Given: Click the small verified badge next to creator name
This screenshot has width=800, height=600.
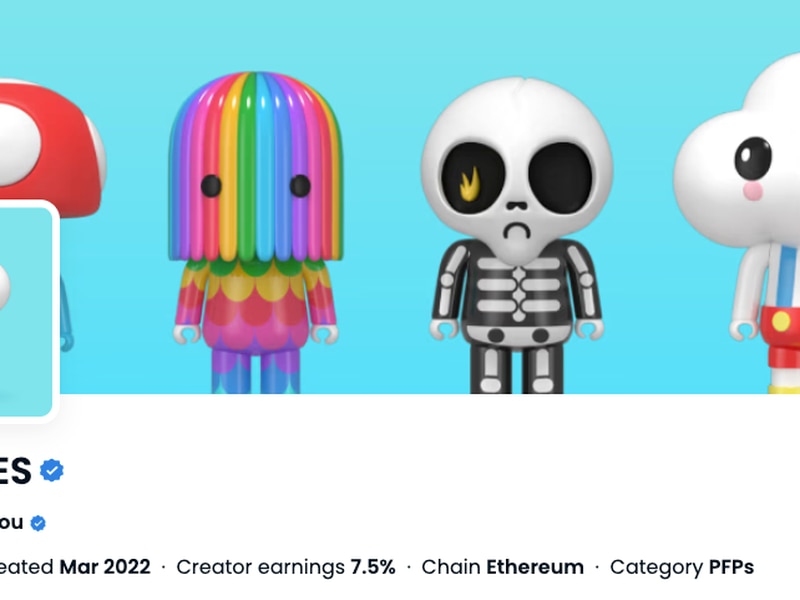Looking at the screenshot, I should 38,523.
